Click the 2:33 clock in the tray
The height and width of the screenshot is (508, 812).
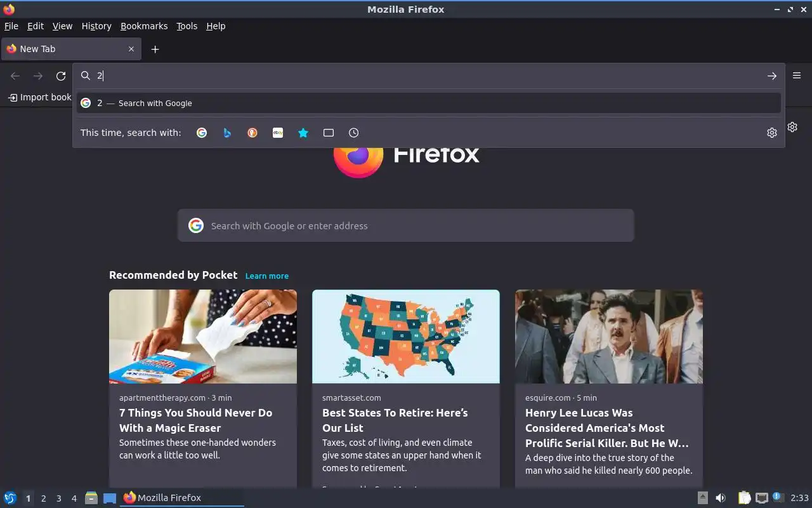pos(799,498)
